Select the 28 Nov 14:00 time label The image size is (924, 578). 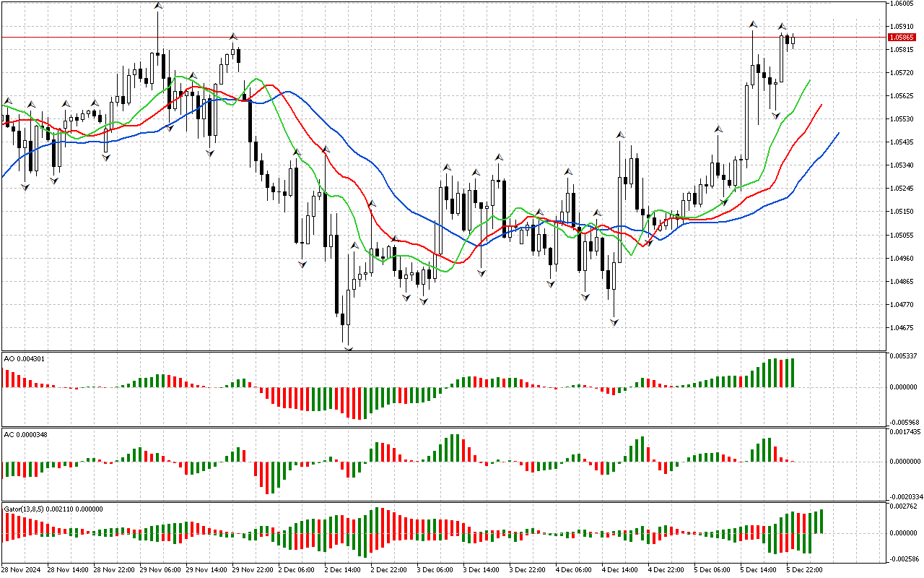[66, 570]
